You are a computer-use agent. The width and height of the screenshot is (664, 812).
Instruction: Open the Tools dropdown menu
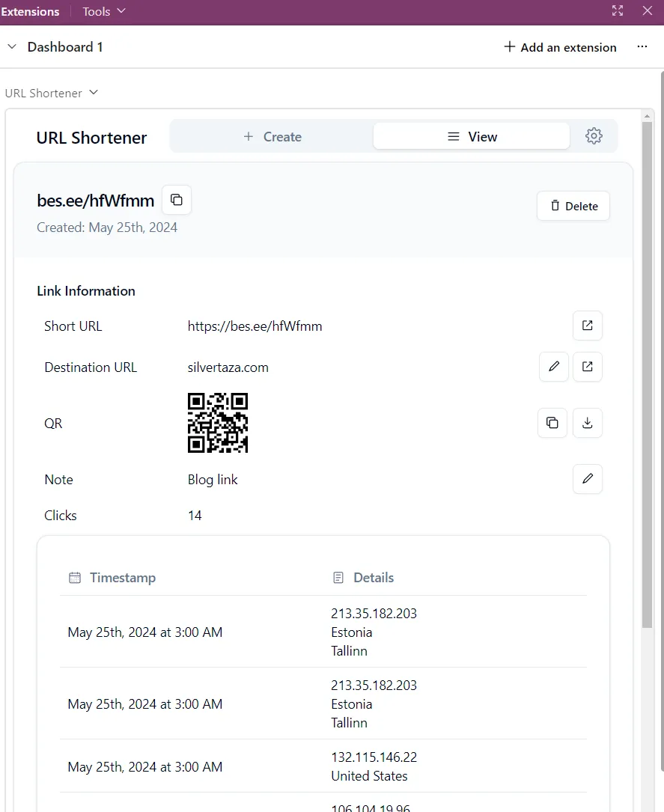click(104, 11)
